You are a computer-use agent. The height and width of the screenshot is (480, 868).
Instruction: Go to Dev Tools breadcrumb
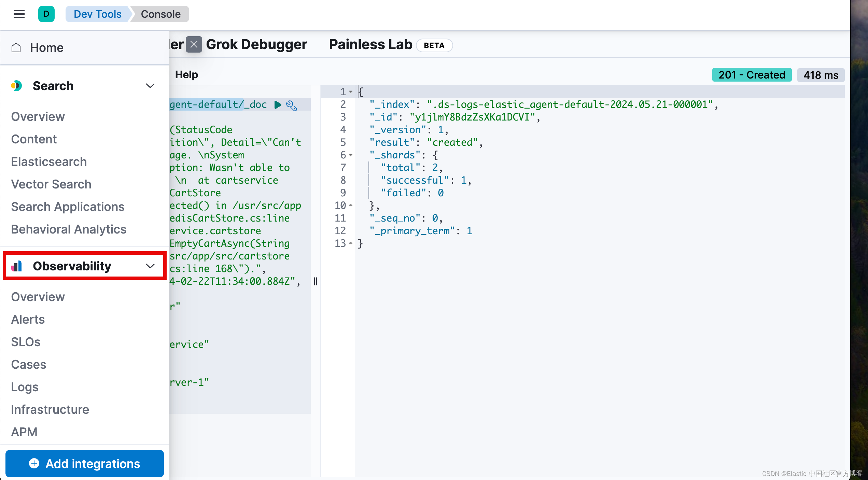point(97,14)
